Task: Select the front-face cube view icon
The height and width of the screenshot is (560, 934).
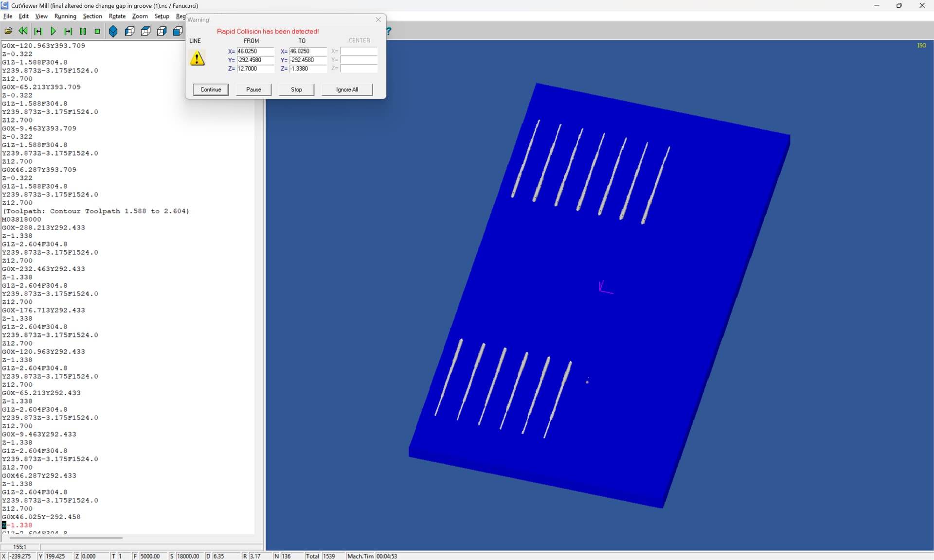Action: (x=129, y=31)
